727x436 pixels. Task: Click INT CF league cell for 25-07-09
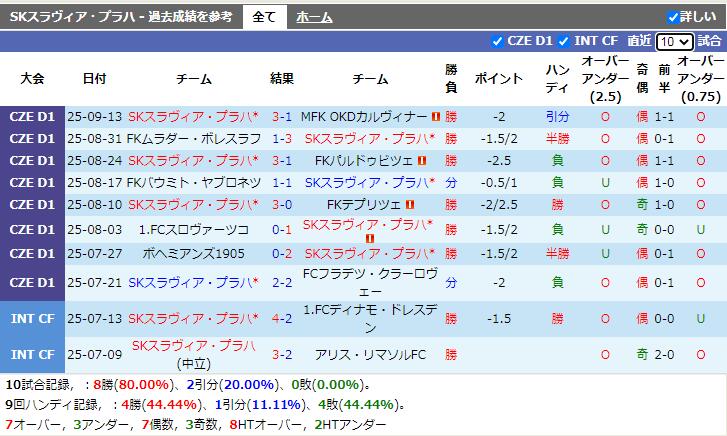32,355
